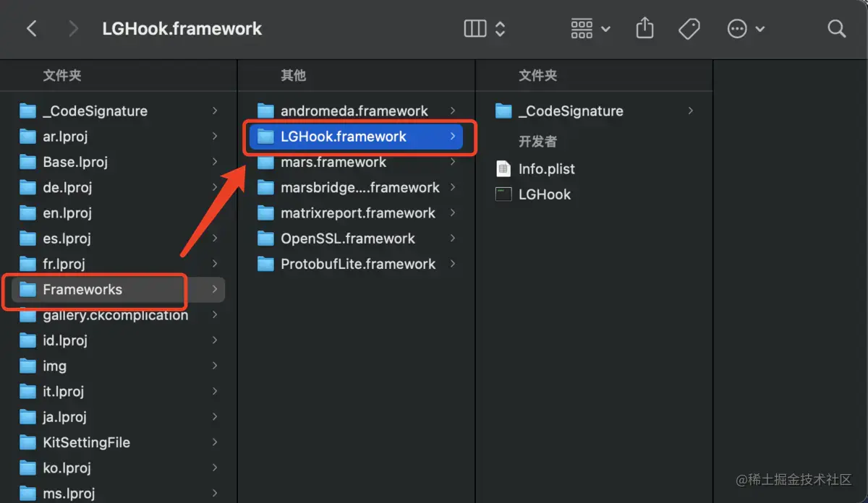Select the LGHook.framework folder icon
The height and width of the screenshot is (503, 868).
coord(266,136)
